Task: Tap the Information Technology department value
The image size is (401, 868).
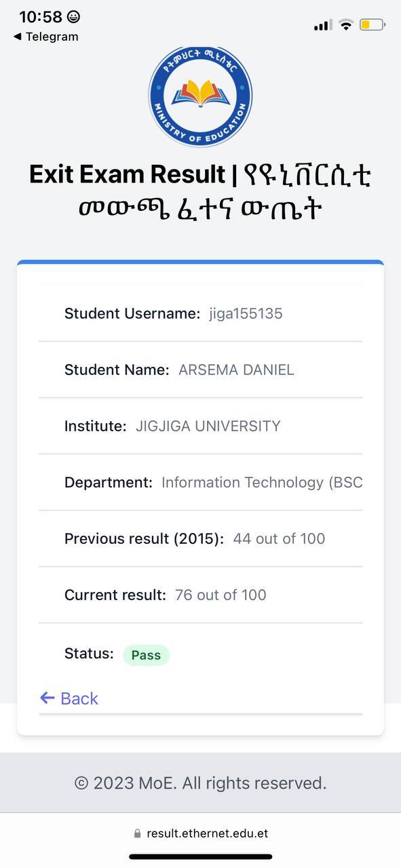Action: click(262, 482)
